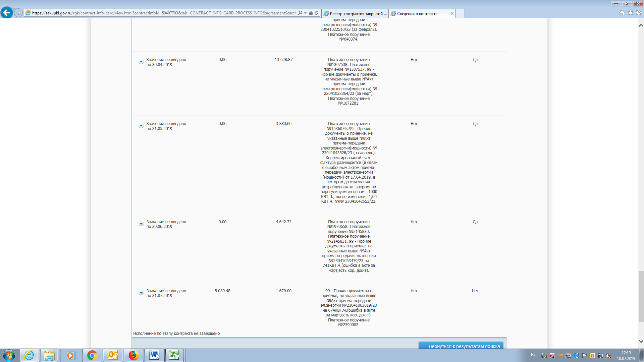
Task: Open the browser Home icon
Action: [622, 13]
